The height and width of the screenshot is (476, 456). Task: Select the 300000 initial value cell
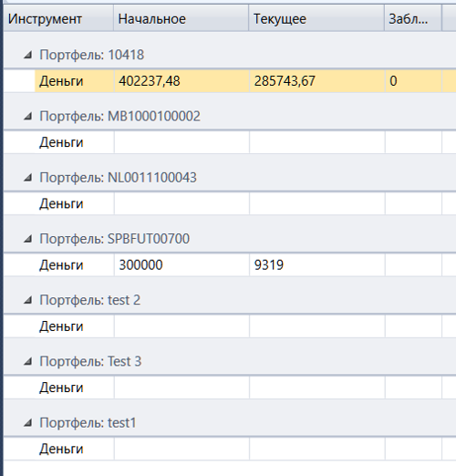click(181, 265)
